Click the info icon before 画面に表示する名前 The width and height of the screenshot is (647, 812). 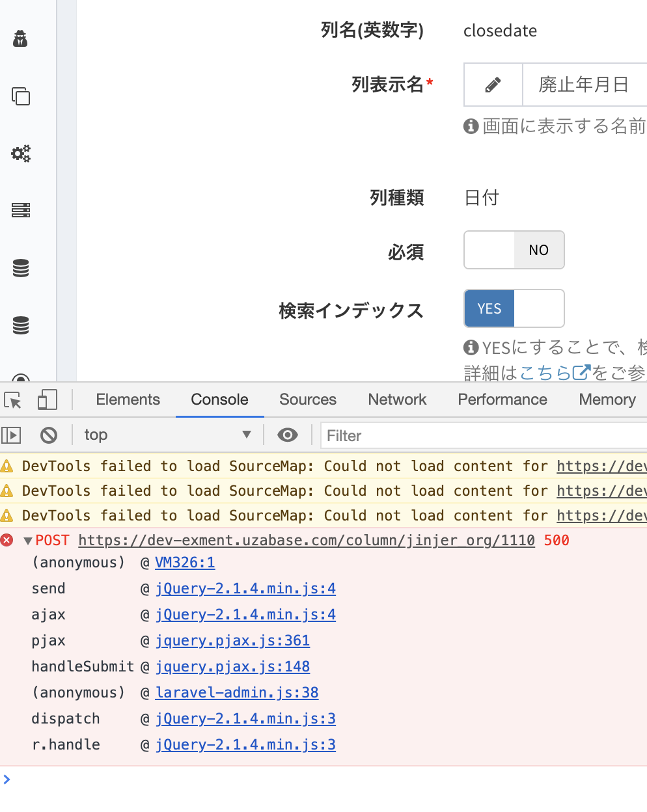point(471,126)
